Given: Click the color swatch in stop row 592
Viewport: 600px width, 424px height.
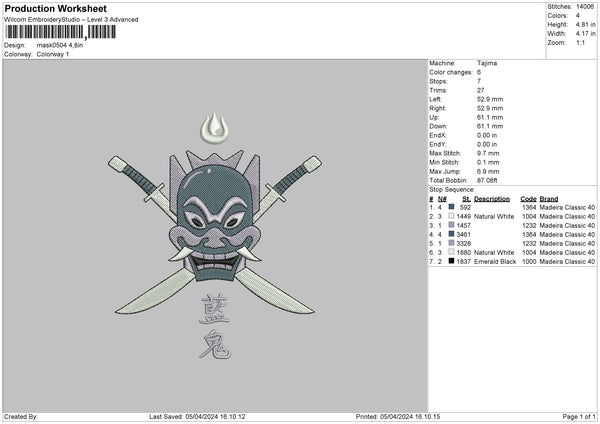Looking at the screenshot, I should pyautogui.click(x=452, y=207).
